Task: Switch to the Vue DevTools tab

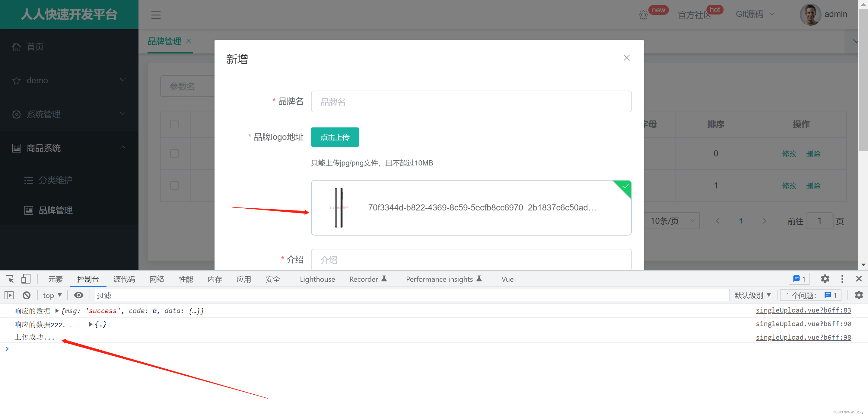Action: coord(507,280)
